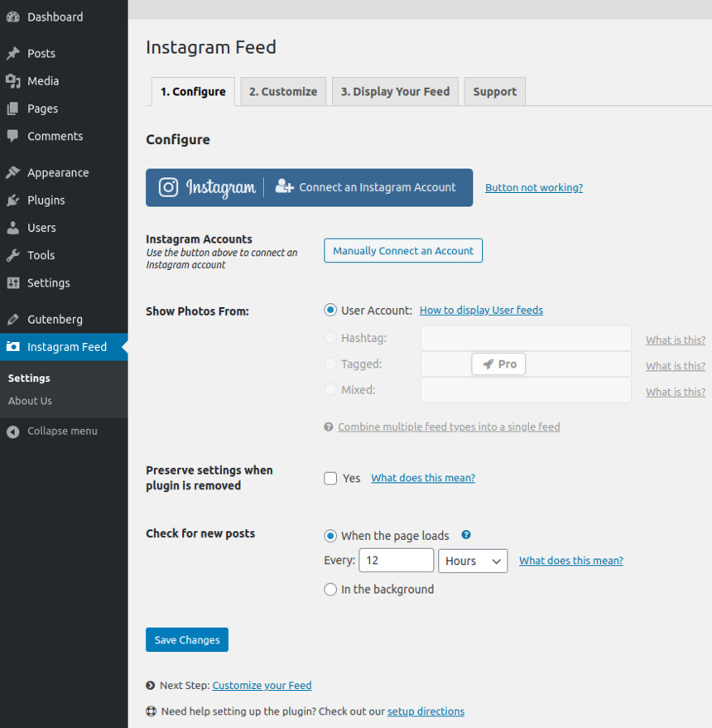
Task: Click the Pages icon in sidebar
Action: click(x=13, y=108)
